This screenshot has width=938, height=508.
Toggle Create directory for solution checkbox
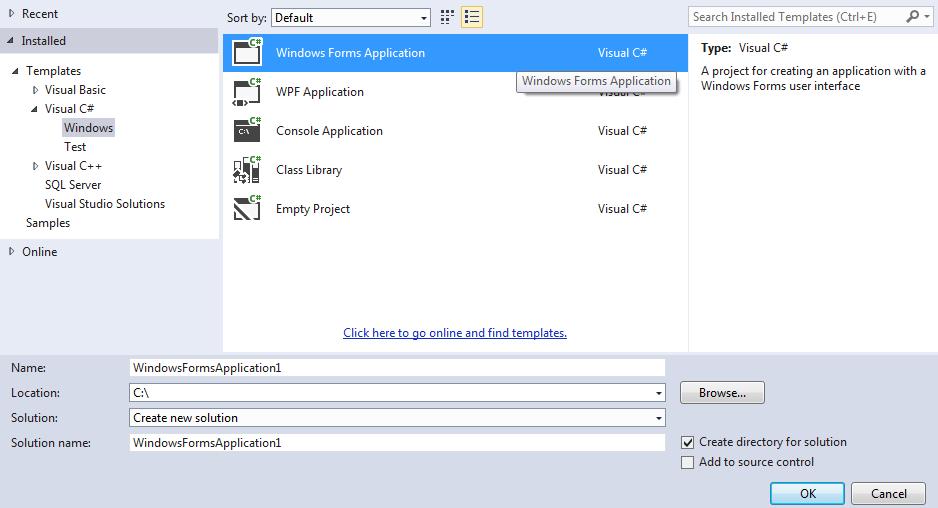point(687,442)
